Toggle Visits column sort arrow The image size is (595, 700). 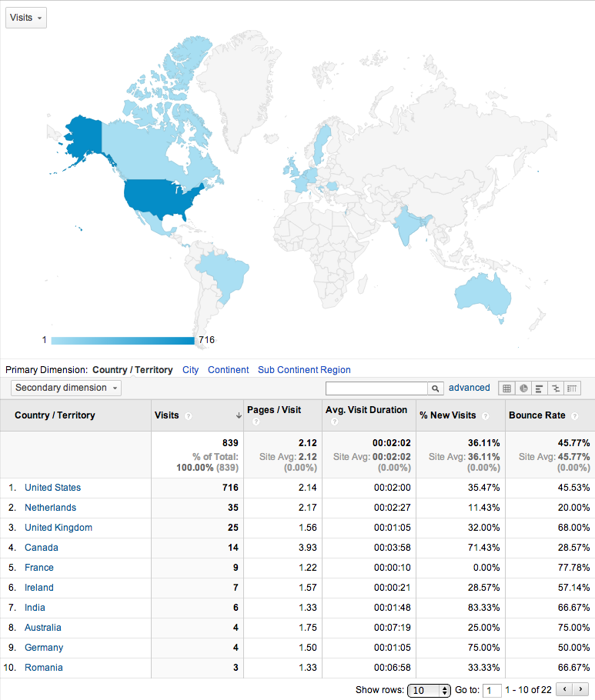click(239, 415)
